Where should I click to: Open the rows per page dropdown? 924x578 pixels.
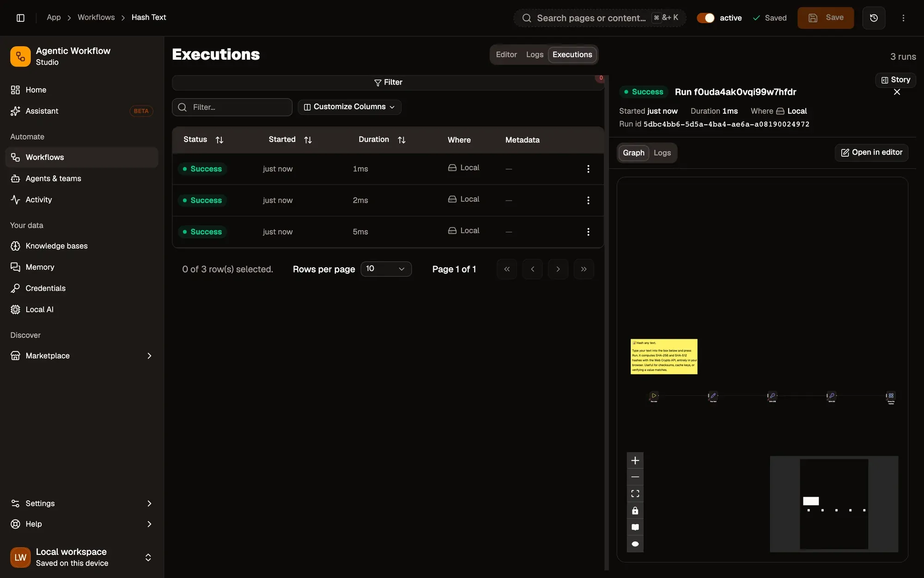click(x=386, y=269)
